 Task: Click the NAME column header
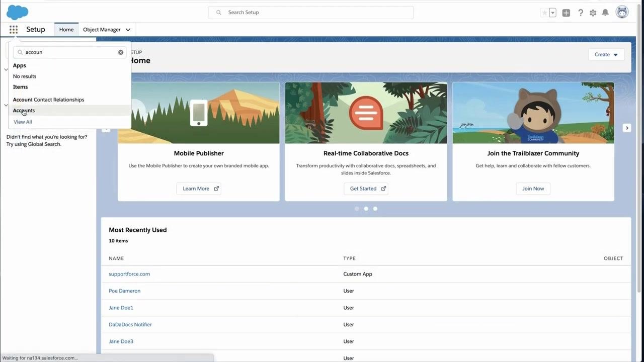[x=116, y=258]
